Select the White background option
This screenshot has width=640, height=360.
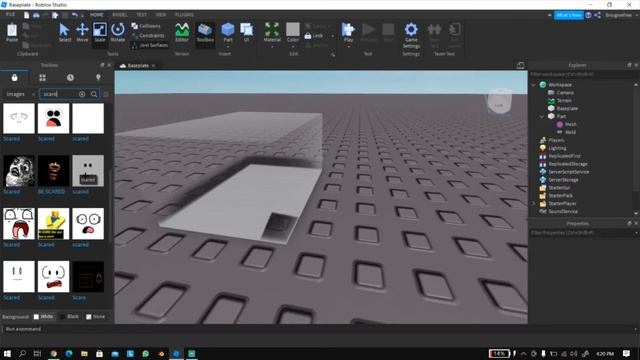click(43, 316)
